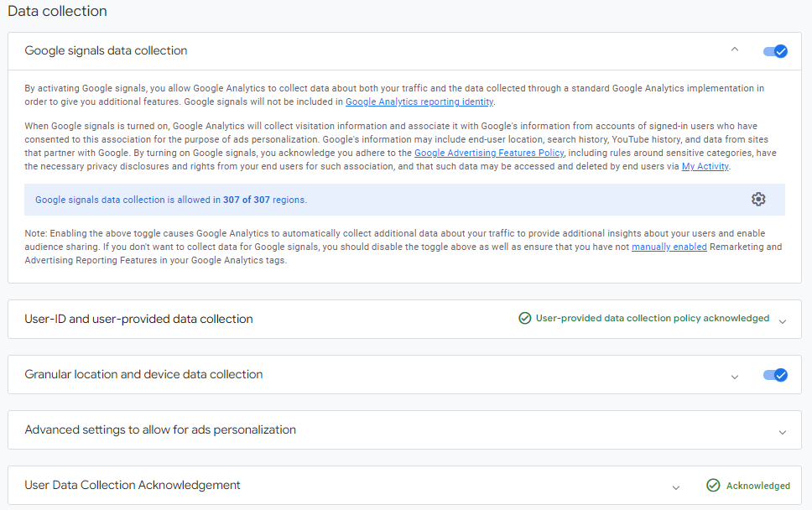The width and height of the screenshot is (812, 510).
Task: Click the Granular location and device title
Action: point(144,374)
